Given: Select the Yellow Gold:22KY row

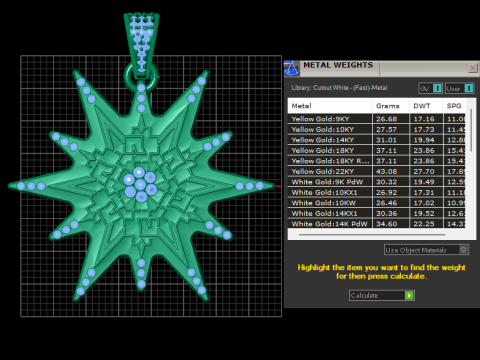Looking at the screenshot, I should (377, 171).
